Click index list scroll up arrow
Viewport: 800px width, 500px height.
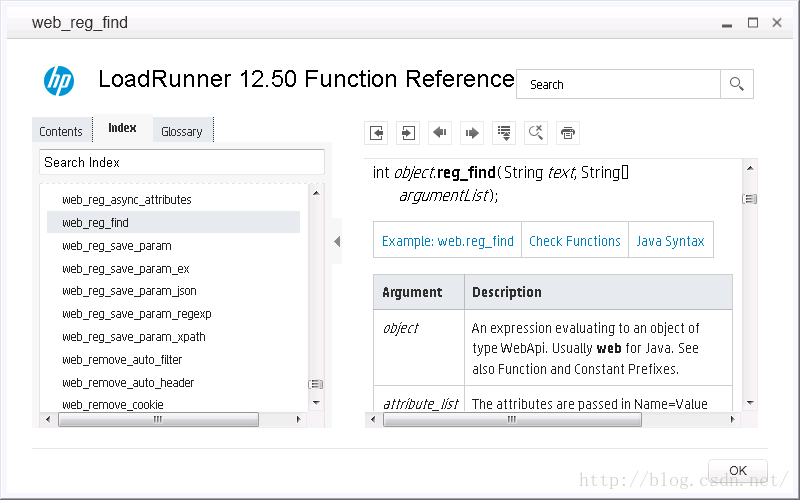click(316, 193)
